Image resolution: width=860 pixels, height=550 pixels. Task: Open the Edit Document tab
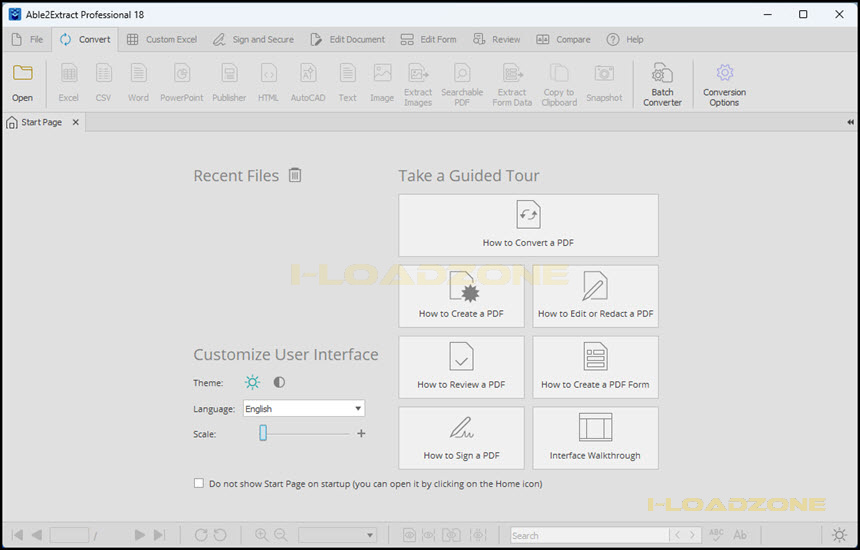[348, 39]
